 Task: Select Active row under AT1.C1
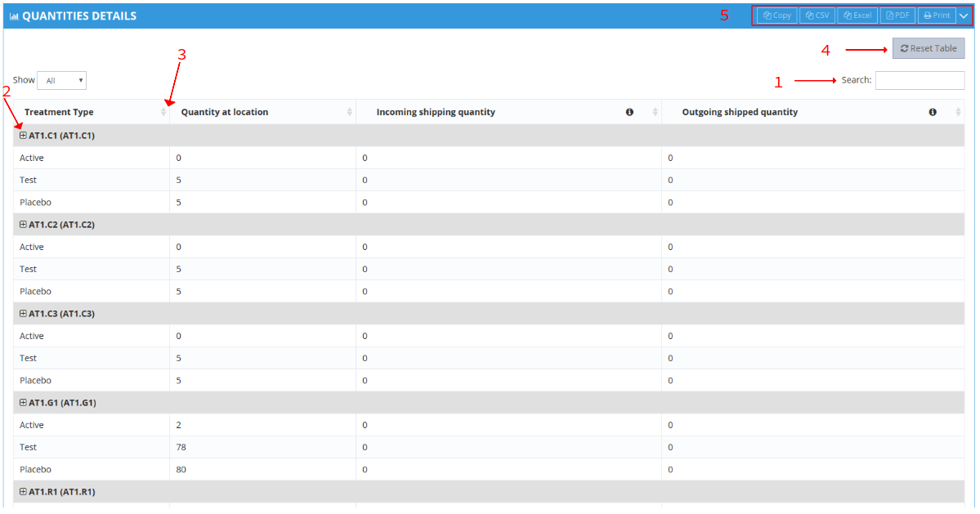pyautogui.click(x=489, y=158)
